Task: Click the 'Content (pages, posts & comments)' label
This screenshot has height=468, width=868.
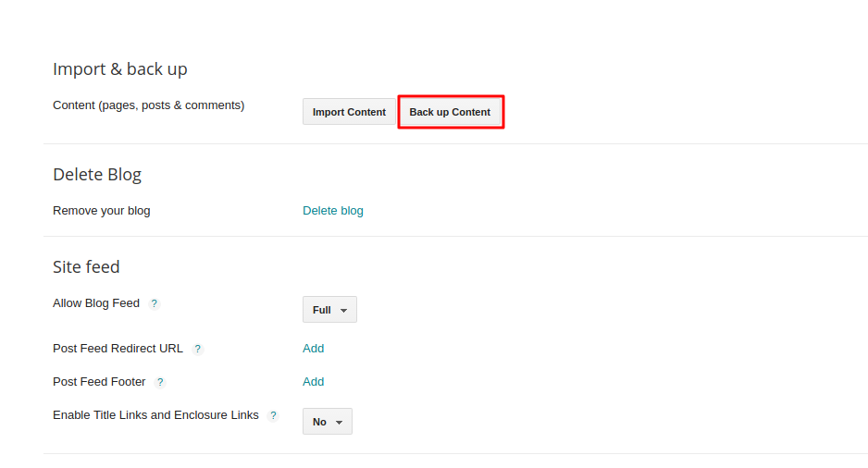Action: tap(148, 105)
